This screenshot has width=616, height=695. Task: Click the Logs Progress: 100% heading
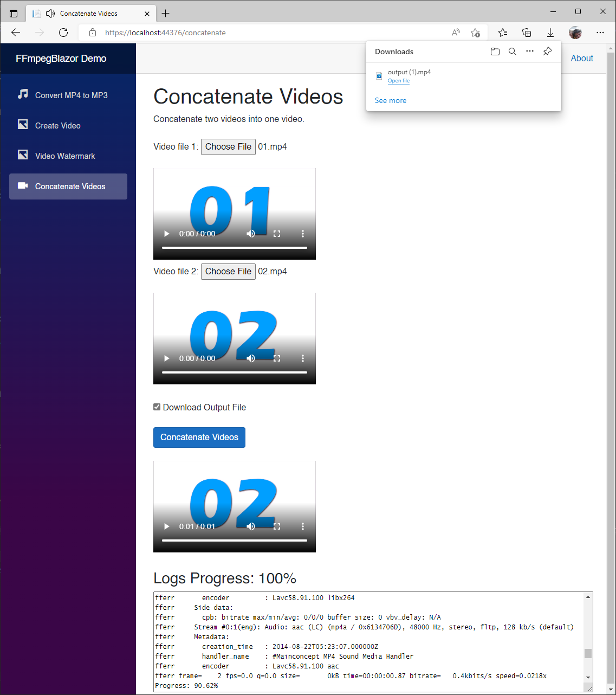tap(225, 578)
